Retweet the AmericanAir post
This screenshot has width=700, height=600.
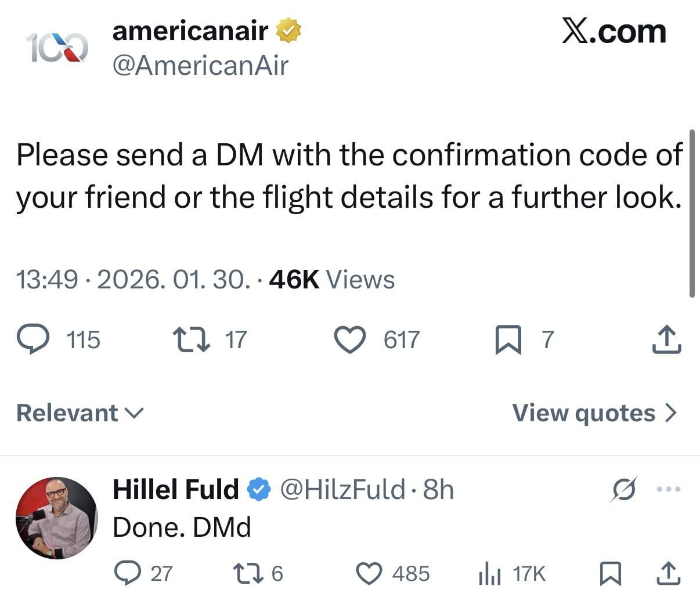point(192,339)
